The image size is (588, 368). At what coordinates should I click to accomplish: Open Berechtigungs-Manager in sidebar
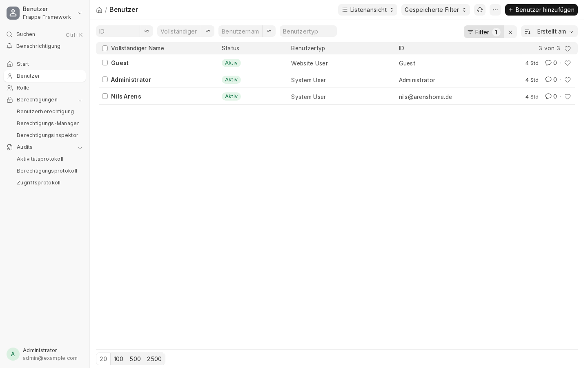pyautogui.click(x=48, y=123)
